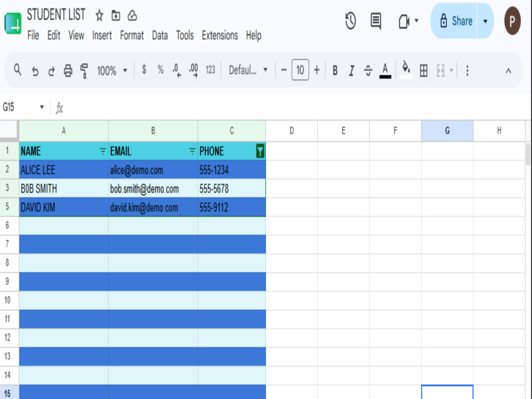Open the comments panel icon
Screen dimensions: 532x399
[x=376, y=21]
